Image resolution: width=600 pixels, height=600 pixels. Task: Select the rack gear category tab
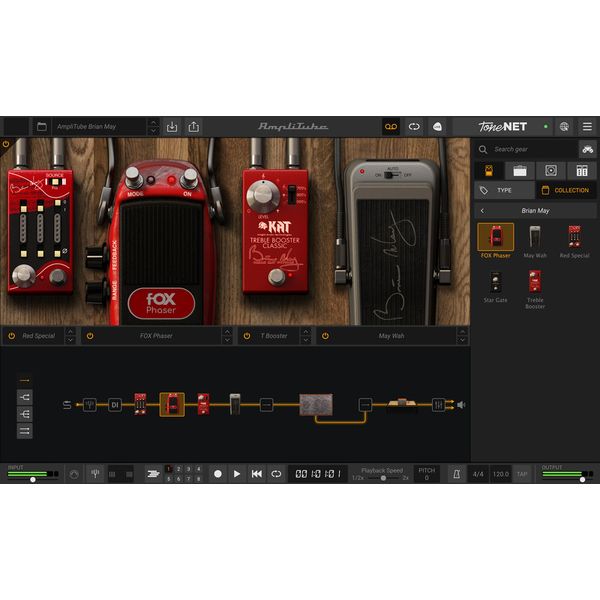pos(582,171)
